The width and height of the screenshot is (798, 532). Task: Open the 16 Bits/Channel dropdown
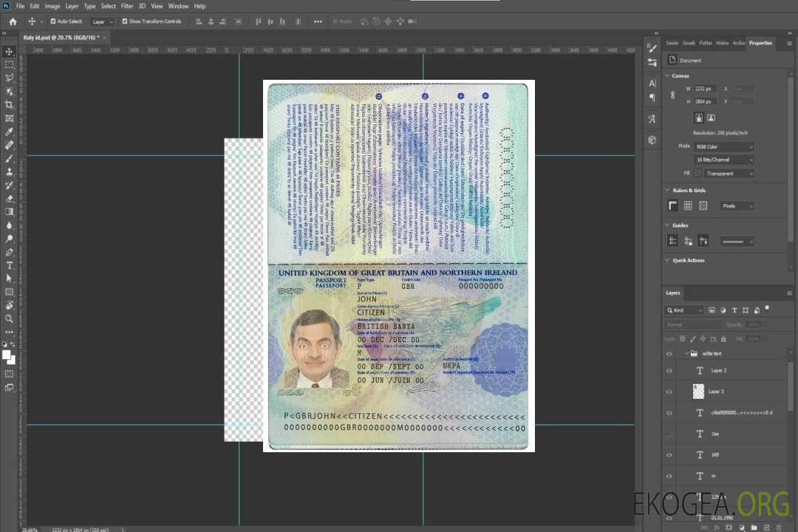tap(724, 160)
